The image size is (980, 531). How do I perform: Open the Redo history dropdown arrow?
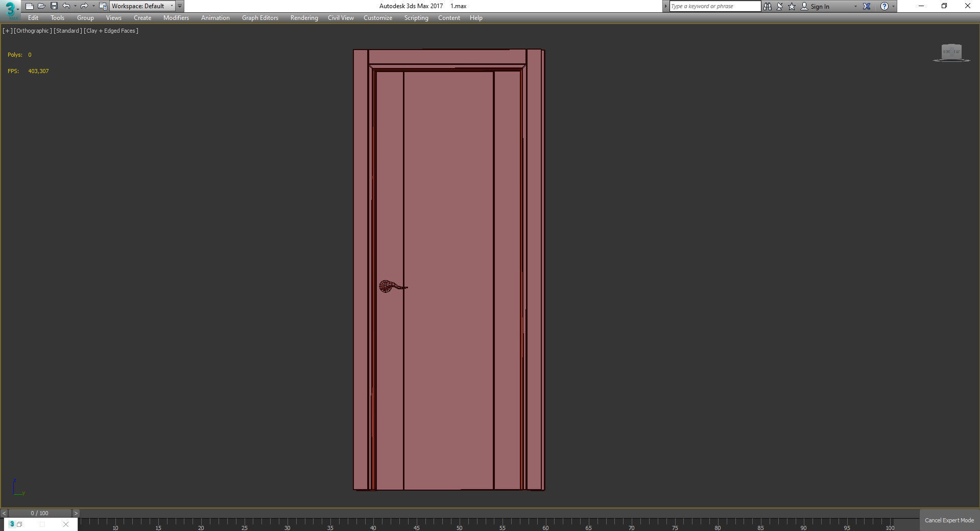93,6
